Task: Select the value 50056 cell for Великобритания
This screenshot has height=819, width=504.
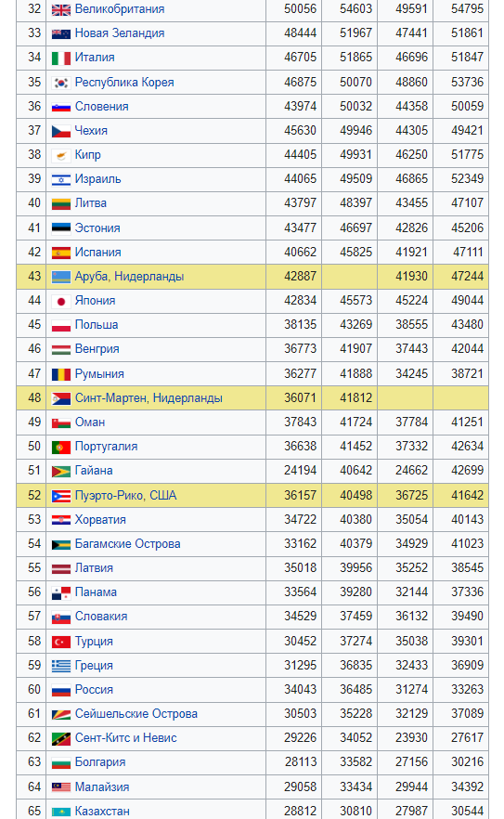Action: (293, 9)
